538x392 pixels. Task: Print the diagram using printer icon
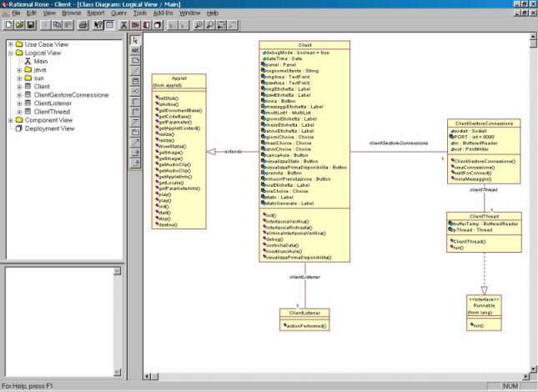pos(83,25)
